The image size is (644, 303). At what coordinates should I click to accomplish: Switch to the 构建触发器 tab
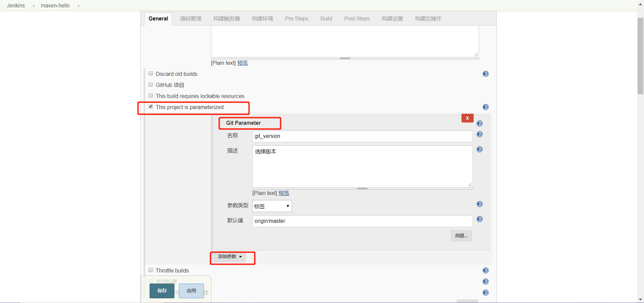227,19
